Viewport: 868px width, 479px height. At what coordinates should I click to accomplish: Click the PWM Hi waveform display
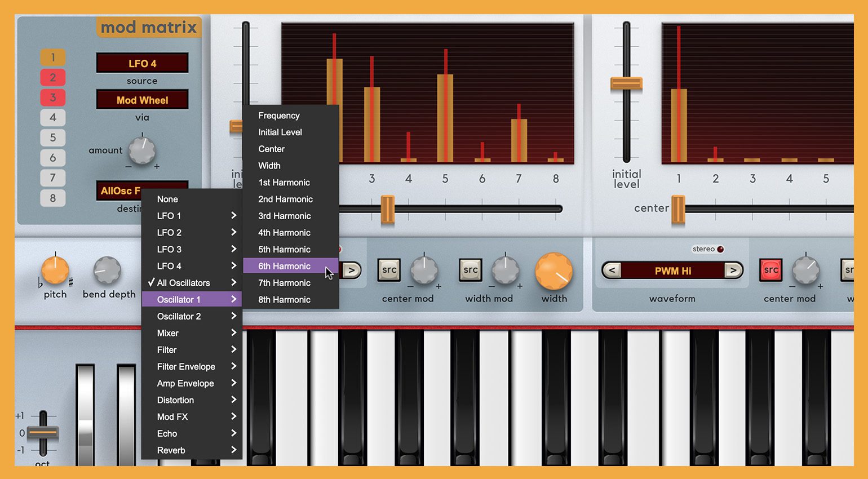coord(672,271)
